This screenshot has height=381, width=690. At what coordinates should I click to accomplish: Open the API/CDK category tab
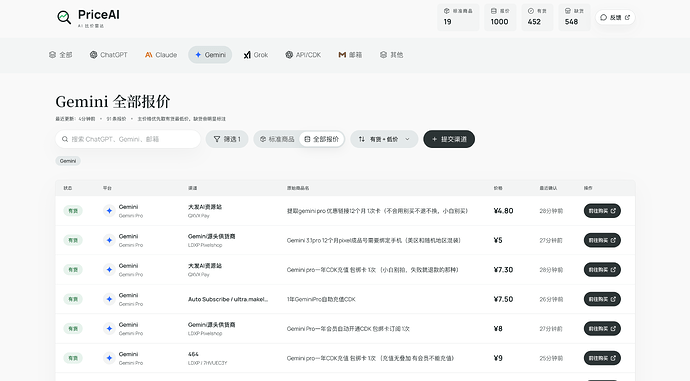(x=303, y=55)
